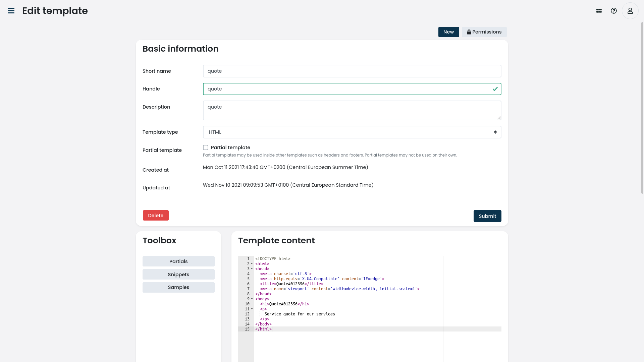Open Samples in the Toolbox
The image size is (644, 362).
coord(178,287)
